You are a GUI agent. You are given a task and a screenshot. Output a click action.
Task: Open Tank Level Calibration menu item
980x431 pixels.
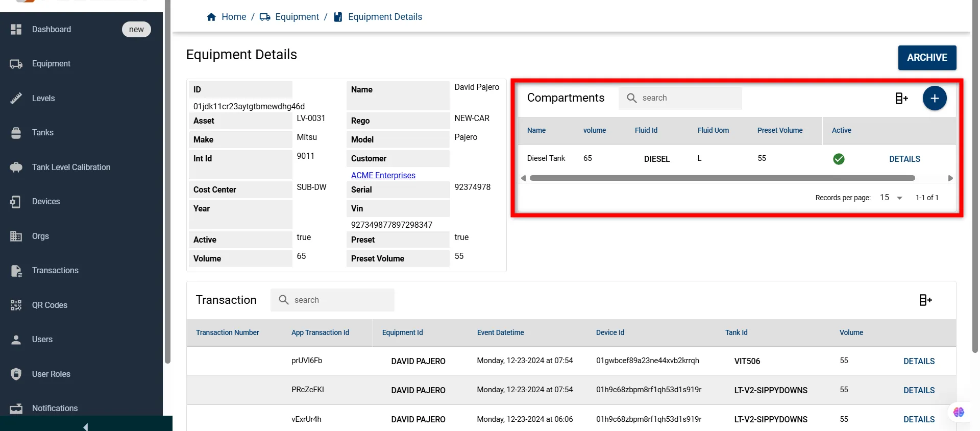[x=71, y=167]
